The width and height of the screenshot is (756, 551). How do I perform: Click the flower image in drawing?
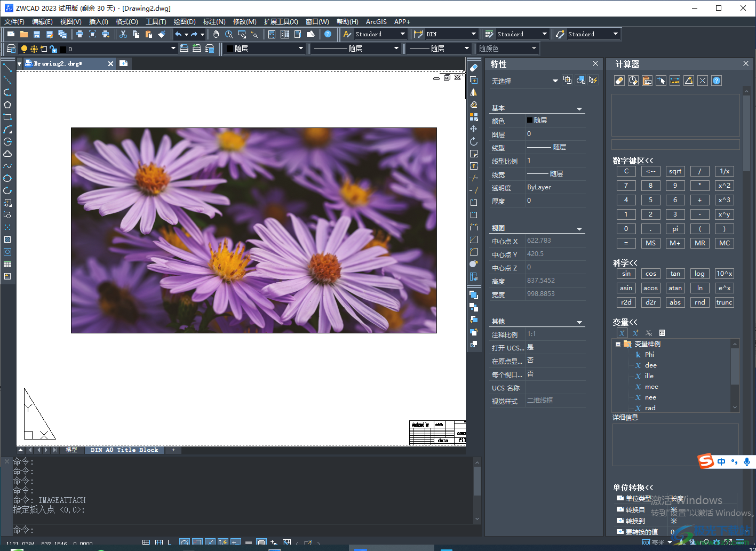pos(254,230)
